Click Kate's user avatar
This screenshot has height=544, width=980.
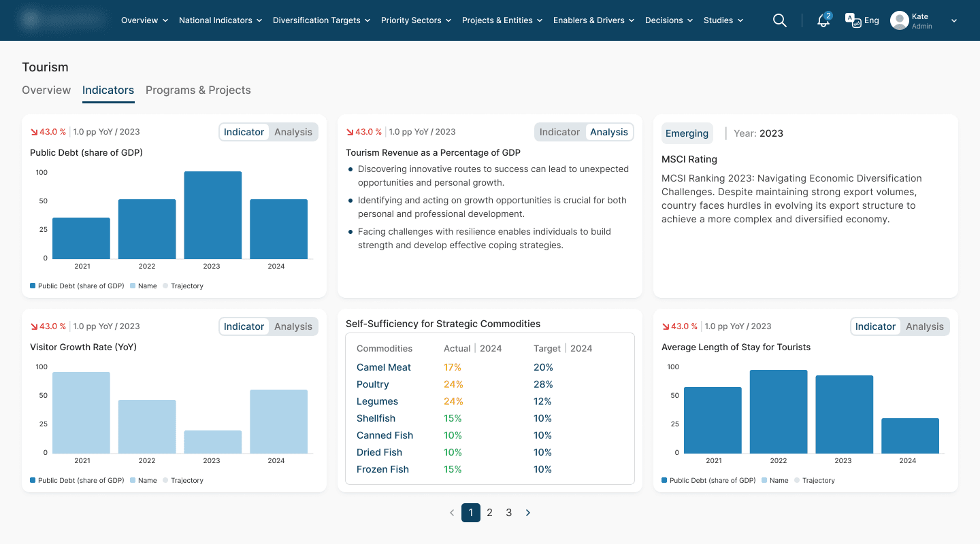coord(900,20)
